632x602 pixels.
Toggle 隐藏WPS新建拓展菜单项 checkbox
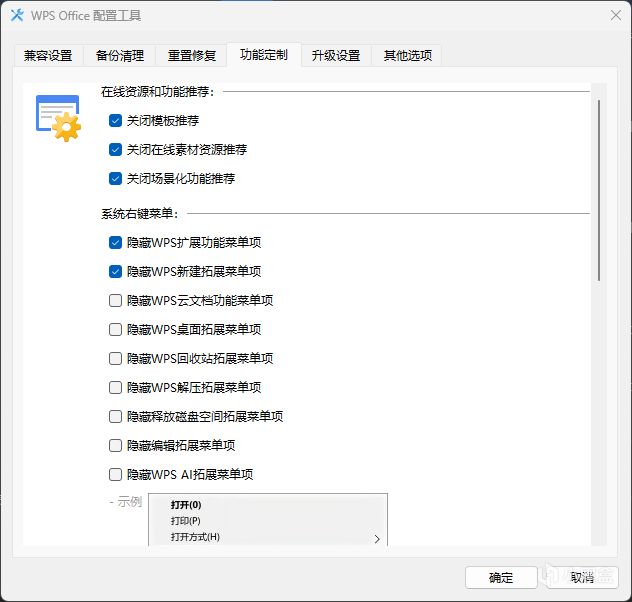pos(115,271)
